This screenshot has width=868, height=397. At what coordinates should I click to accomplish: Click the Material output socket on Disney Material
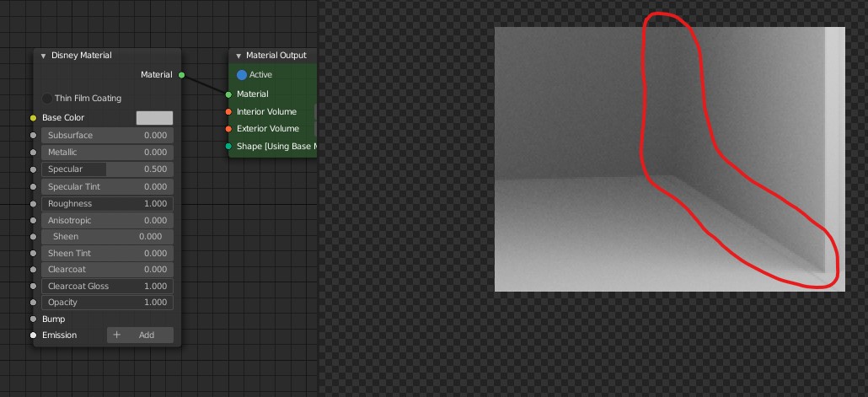pyautogui.click(x=181, y=75)
